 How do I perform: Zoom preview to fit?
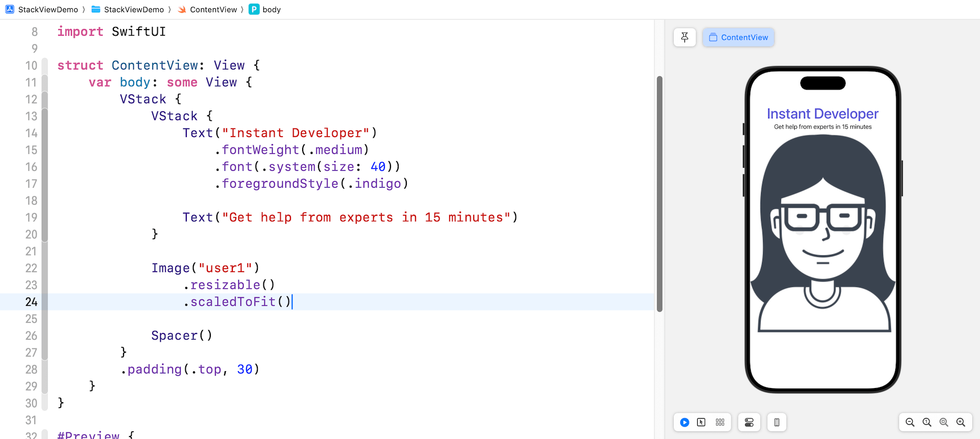[x=944, y=422]
